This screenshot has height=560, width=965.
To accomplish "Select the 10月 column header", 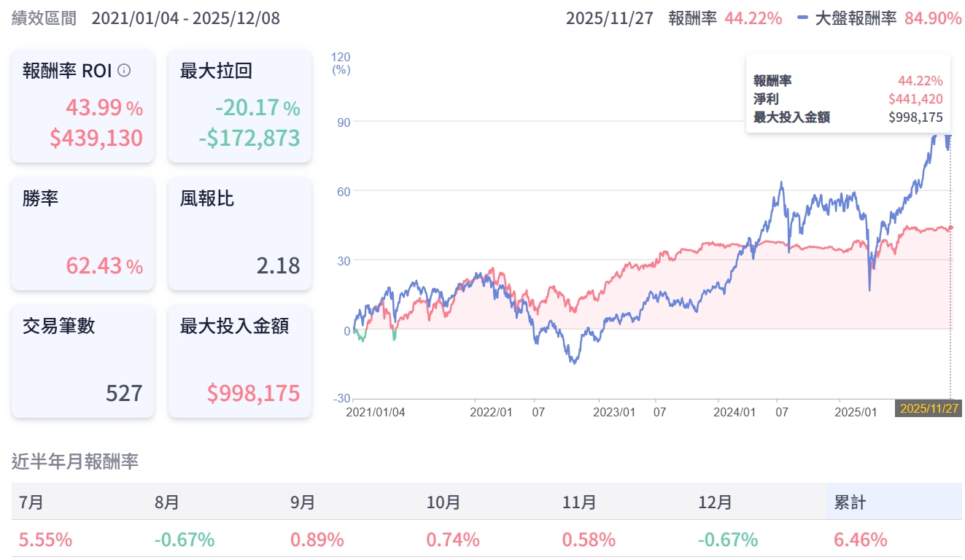I will click(443, 502).
